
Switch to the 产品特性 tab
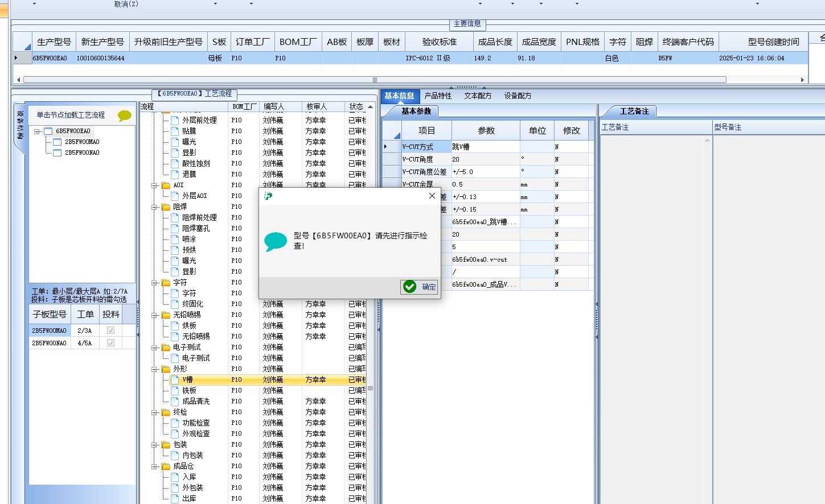438,96
